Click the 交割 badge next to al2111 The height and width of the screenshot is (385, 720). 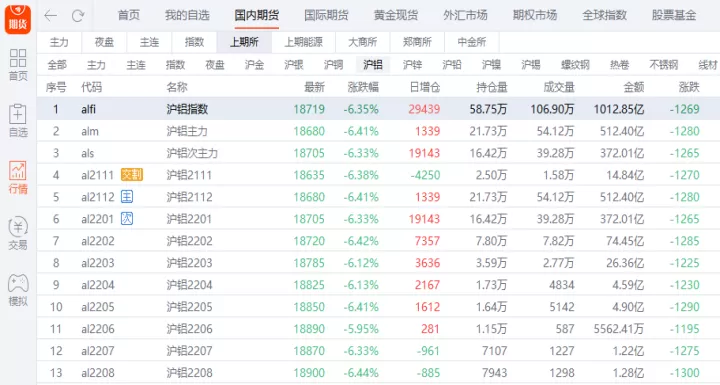click(x=132, y=175)
